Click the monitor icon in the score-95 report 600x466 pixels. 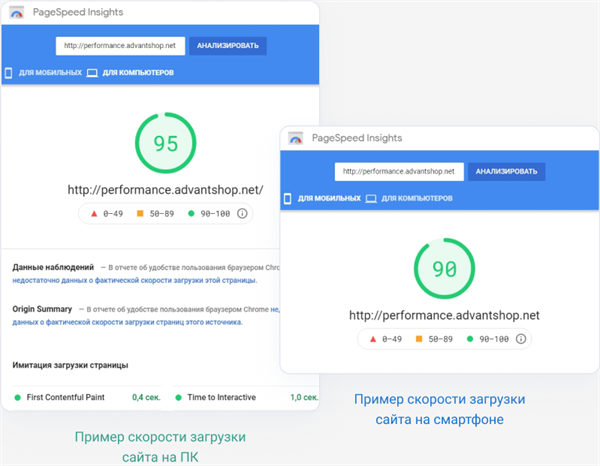(92, 73)
